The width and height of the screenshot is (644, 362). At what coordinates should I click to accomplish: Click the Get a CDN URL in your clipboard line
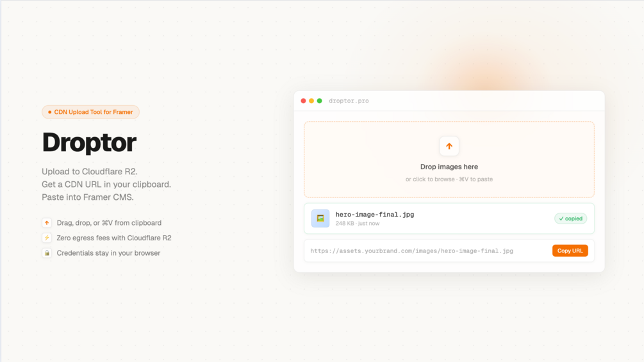106,185
